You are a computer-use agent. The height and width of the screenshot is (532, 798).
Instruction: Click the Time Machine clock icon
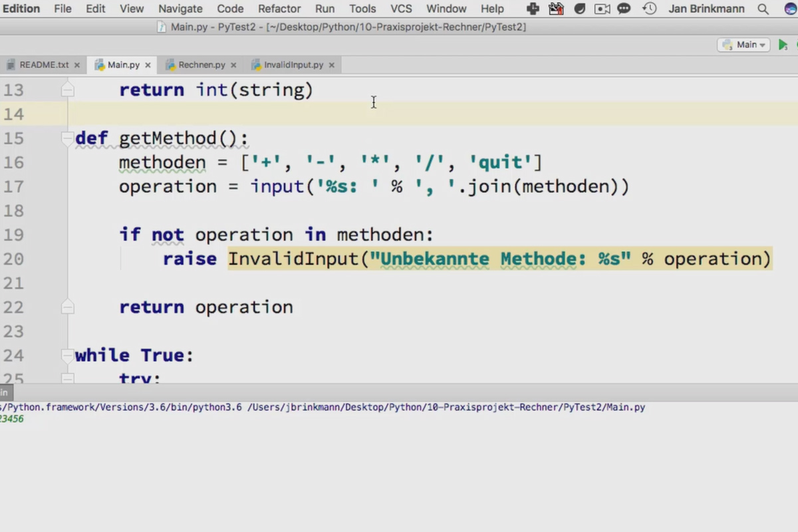click(649, 9)
